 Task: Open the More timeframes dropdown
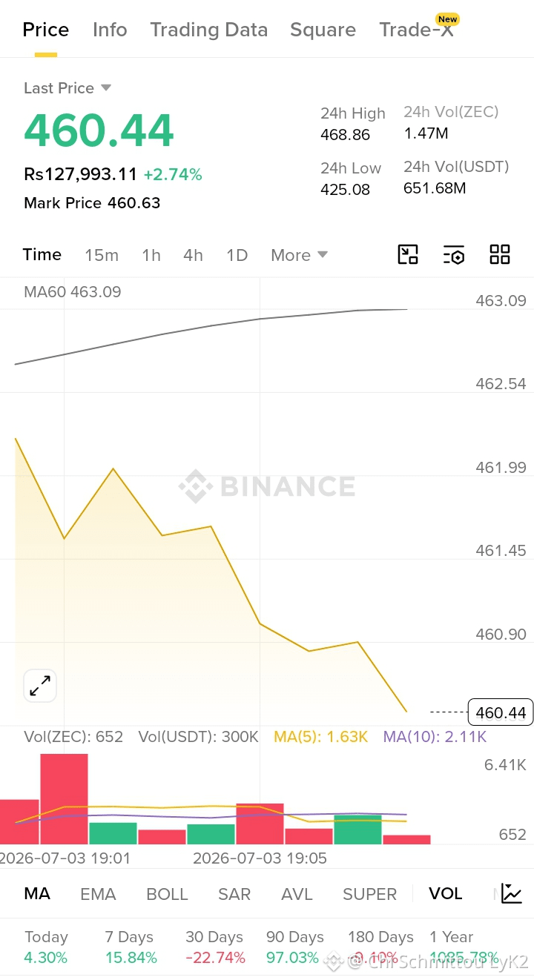point(299,255)
